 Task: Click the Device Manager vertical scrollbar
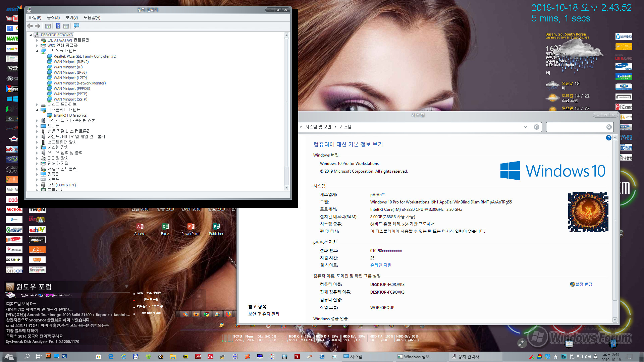click(286, 112)
